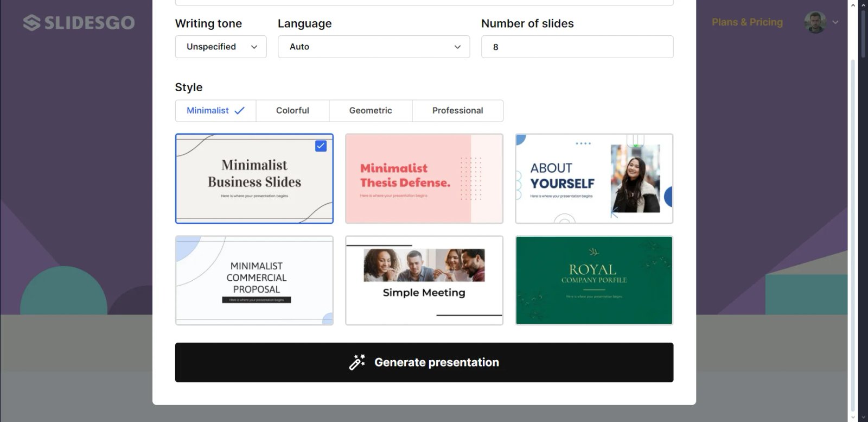This screenshot has width=868, height=422.
Task: Uncheck the Minimalist Business Slides checkbox
Action: click(321, 146)
